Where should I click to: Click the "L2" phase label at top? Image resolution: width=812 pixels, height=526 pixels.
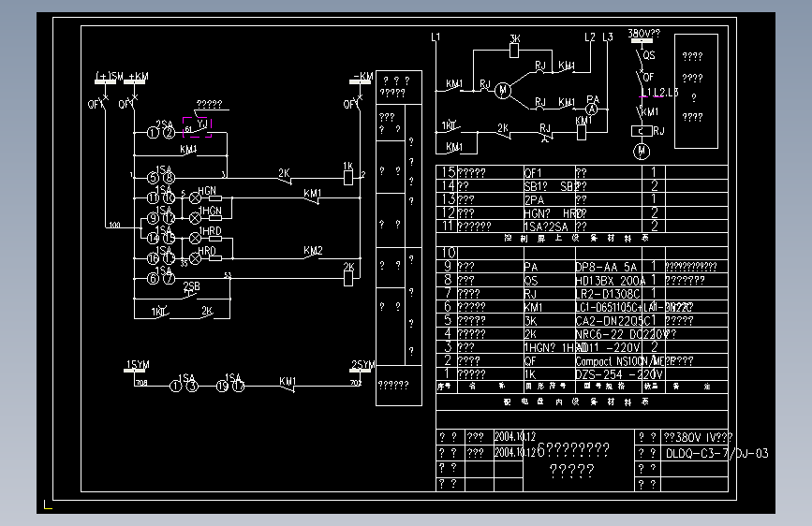click(590, 37)
